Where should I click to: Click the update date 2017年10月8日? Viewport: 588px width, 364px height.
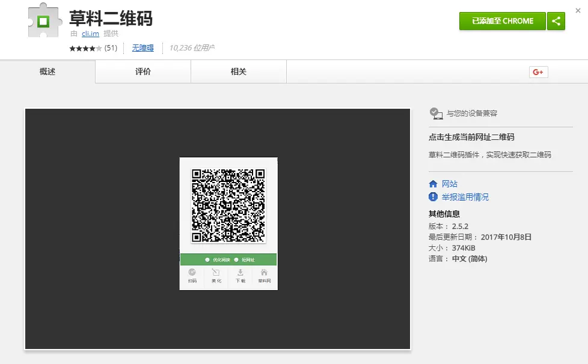click(x=506, y=237)
